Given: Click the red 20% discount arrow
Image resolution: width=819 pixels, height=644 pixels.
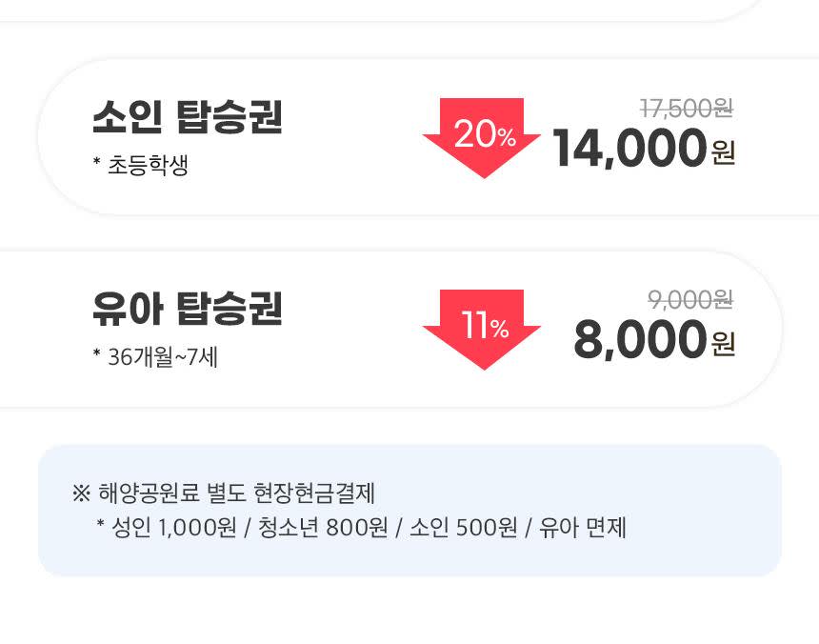Looking at the screenshot, I should click(x=483, y=135).
